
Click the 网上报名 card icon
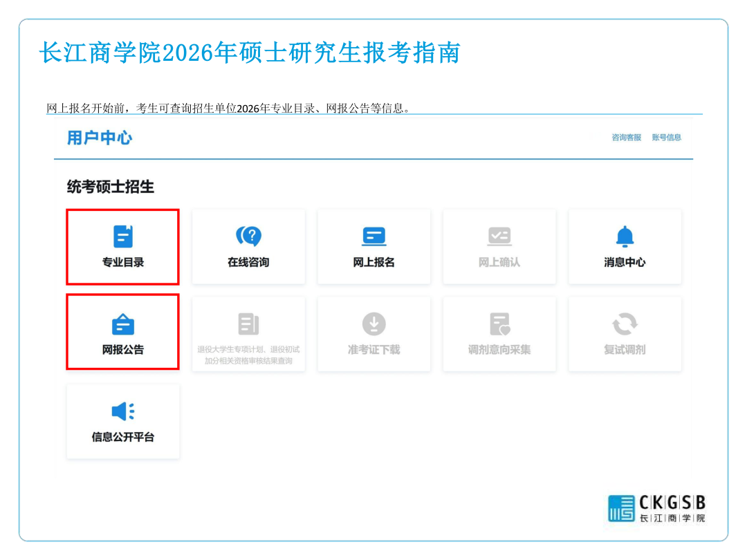[x=373, y=236]
